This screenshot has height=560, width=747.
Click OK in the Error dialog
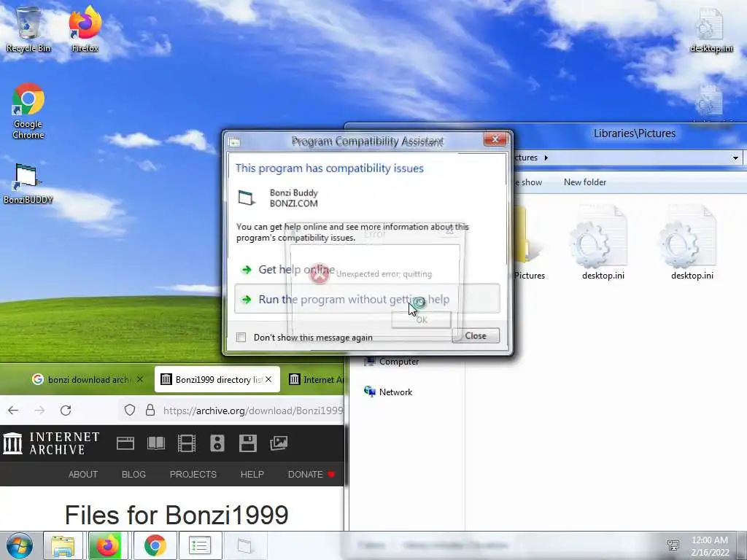(x=421, y=320)
